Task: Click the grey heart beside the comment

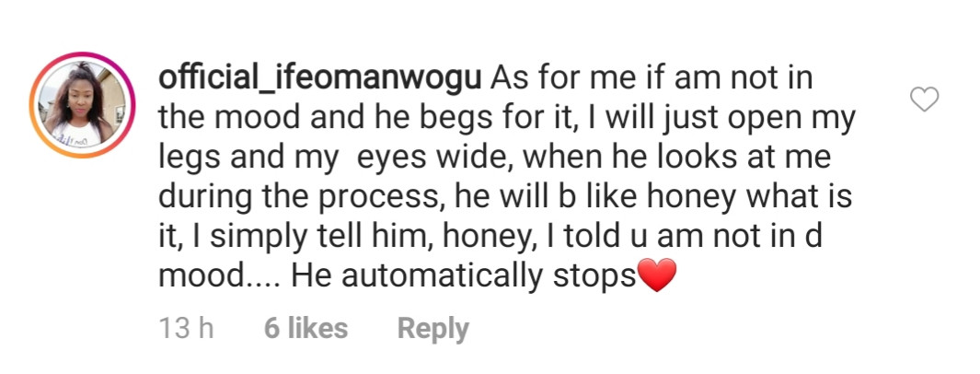Action: 924,100
